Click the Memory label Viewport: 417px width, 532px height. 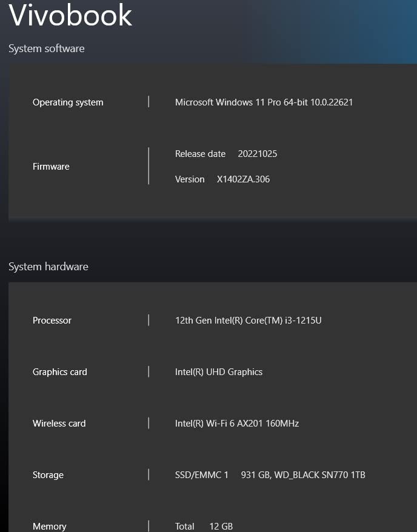[x=50, y=527]
